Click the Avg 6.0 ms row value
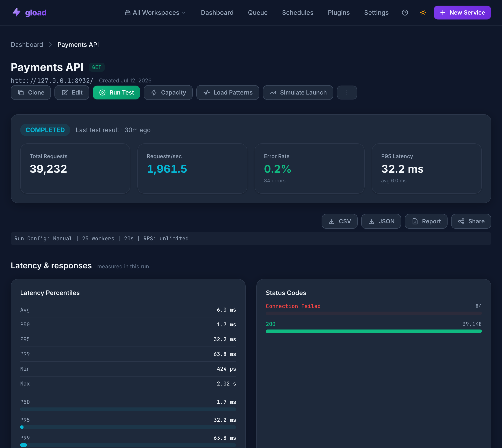The image size is (502, 448). pyautogui.click(x=226, y=310)
